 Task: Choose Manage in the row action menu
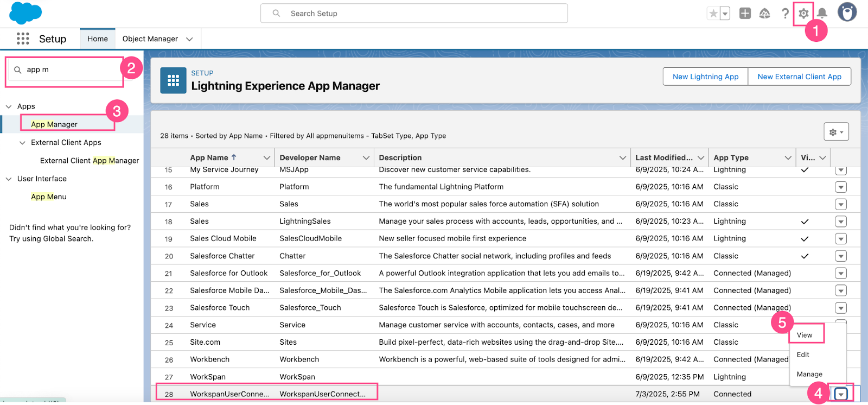point(809,374)
